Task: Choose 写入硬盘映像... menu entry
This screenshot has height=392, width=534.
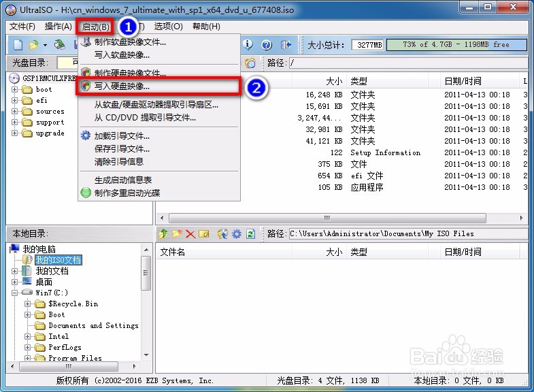Action: click(x=159, y=86)
